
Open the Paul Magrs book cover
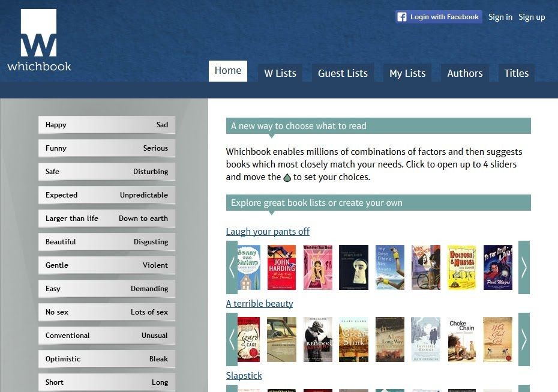[x=498, y=267]
